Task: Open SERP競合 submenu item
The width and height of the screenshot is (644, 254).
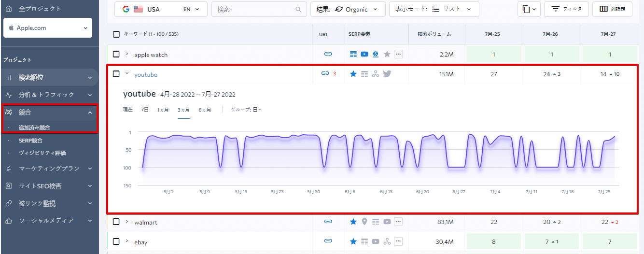Action: [30, 141]
